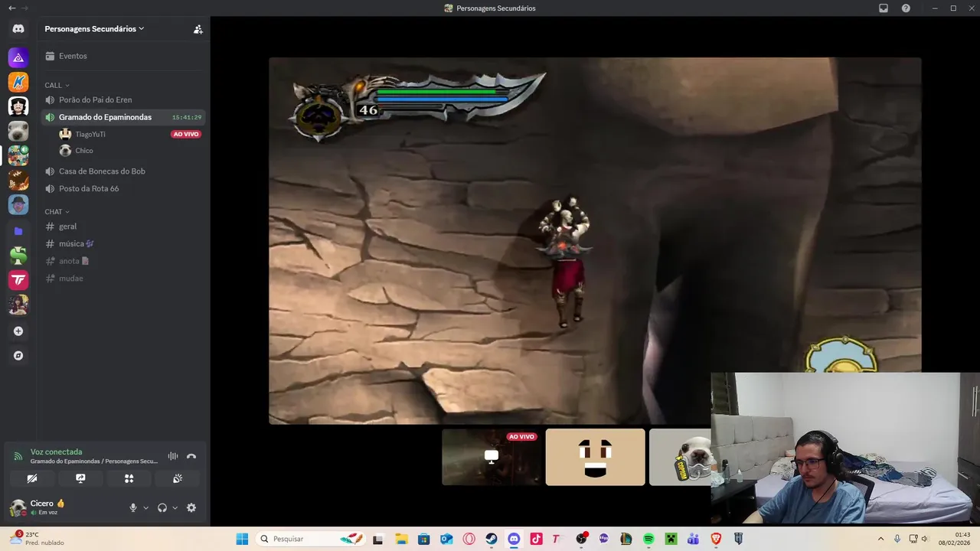Open the activities shapes button

point(129,478)
